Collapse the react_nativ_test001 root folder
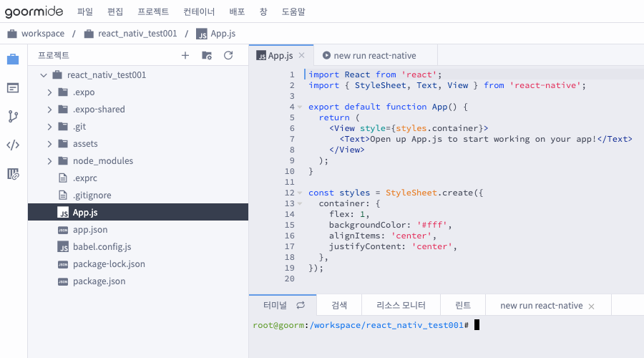 (x=44, y=75)
